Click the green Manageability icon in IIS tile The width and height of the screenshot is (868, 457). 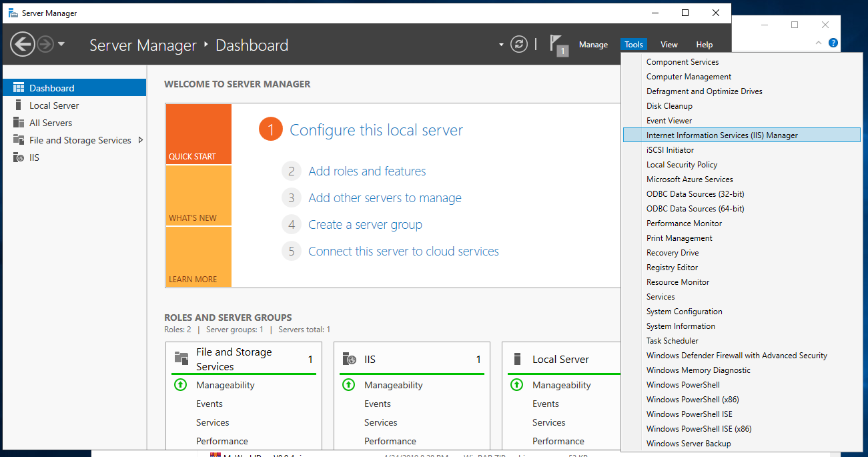click(x=348, y=385)
